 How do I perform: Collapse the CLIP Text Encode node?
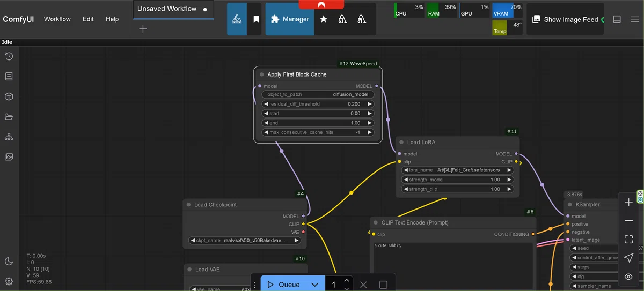[x=376, y=222]
